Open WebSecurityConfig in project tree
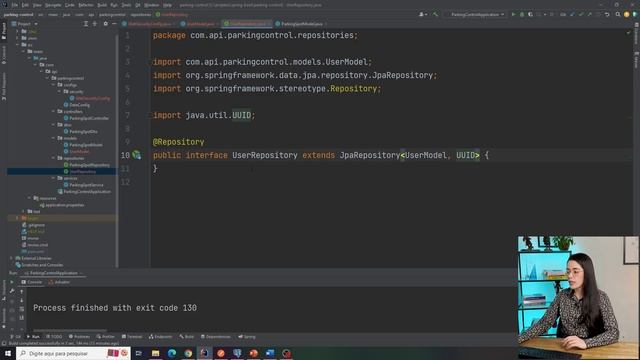640x360 pixels. 93,98
